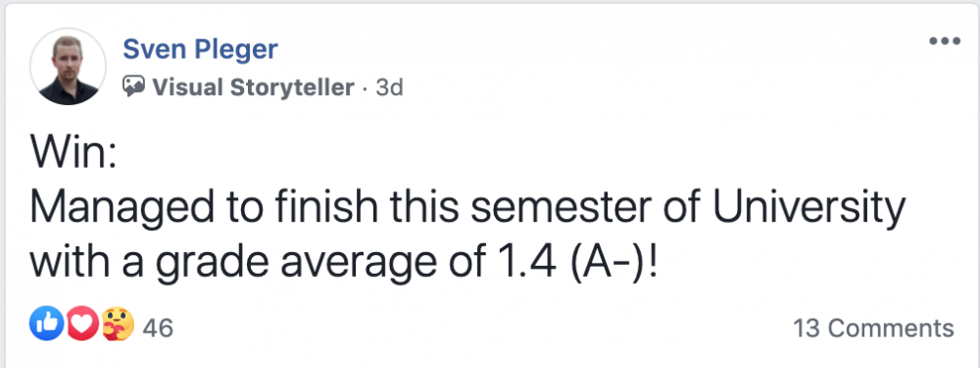Click the Visual Storyteller badge icon
This screenshot has width=980, height=368.
(133, 86)
